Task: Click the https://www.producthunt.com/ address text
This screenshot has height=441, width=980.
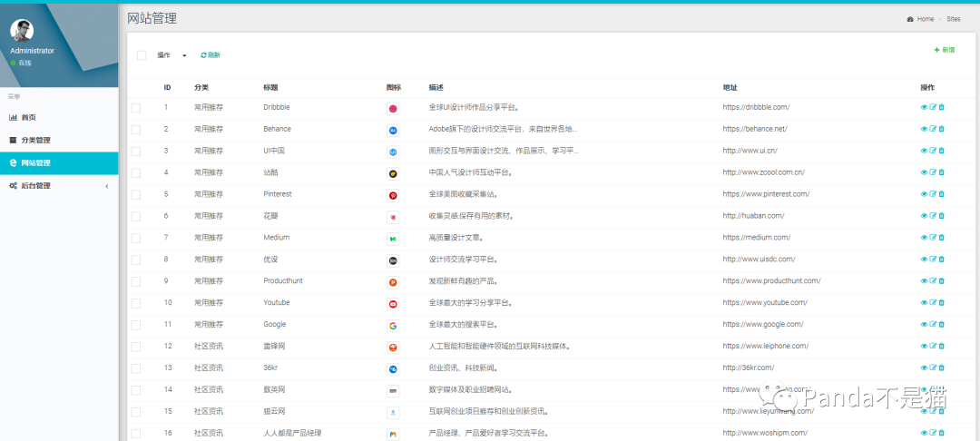Action: pos(772,280)
